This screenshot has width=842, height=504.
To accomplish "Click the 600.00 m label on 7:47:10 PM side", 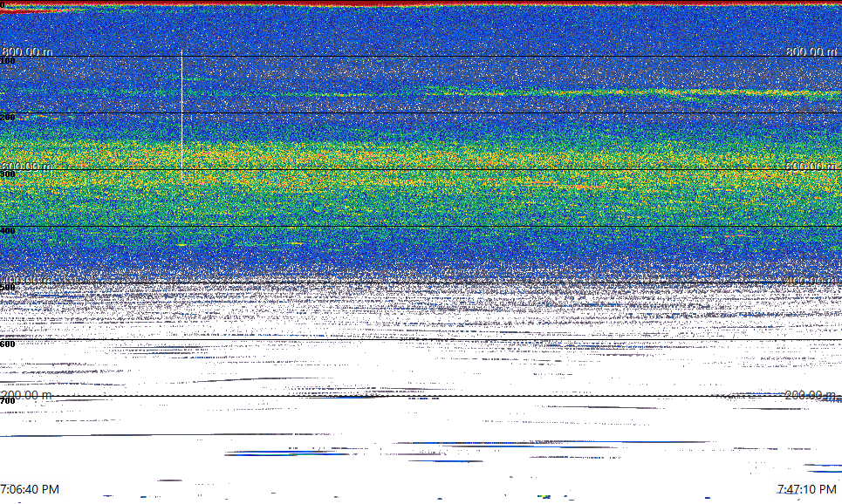I will click(811, 167).
